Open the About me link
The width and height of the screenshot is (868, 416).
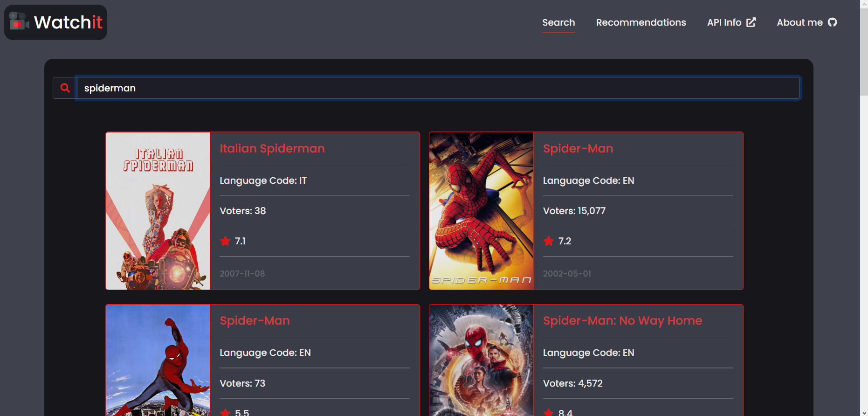pos(806,22)
